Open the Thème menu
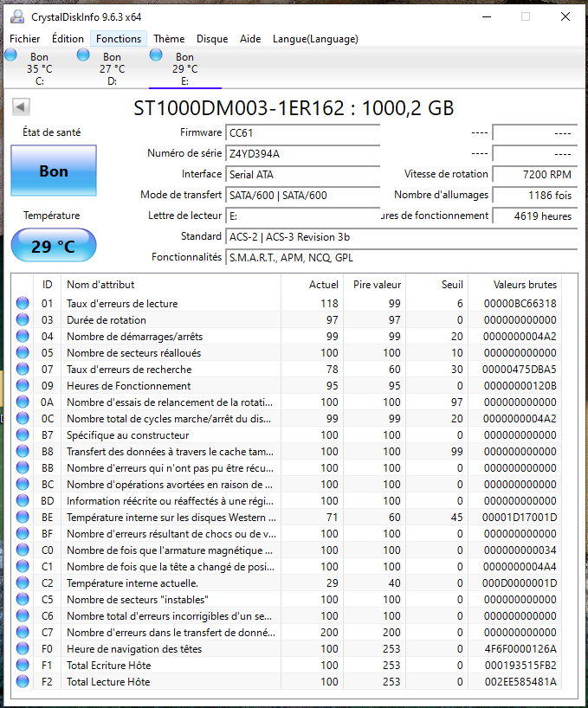The image size is (588, 708). tap(169, 39)
